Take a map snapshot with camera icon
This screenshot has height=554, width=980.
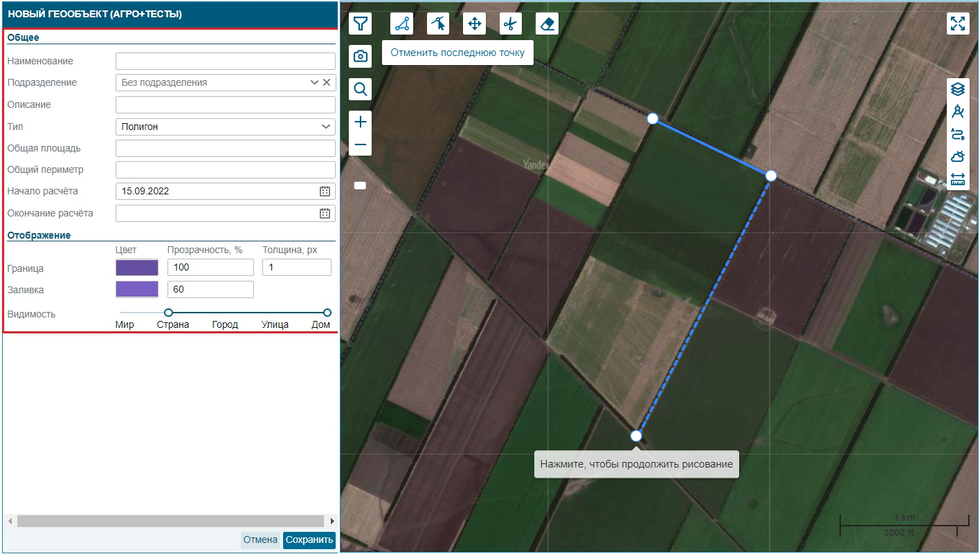pyautogui.click(x=361, y=56)
